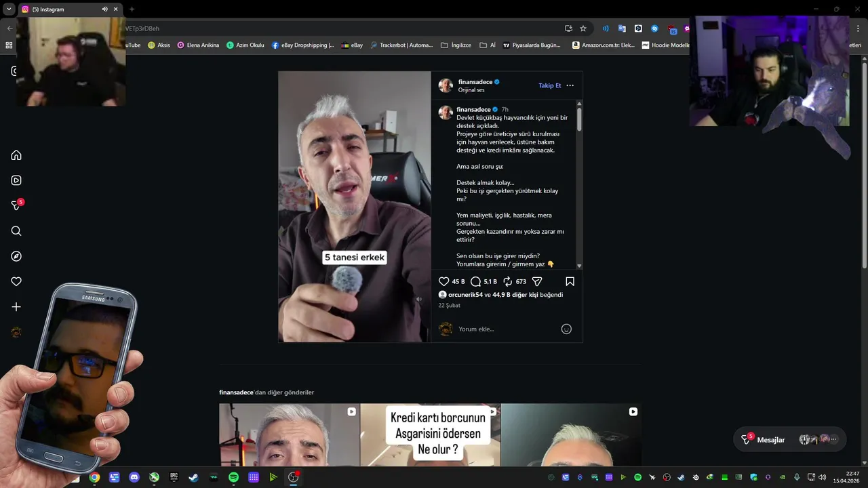The image size is (868, 488).
Task: View the 44,9 B diğer kişi likers list
Action: (515, 295)
